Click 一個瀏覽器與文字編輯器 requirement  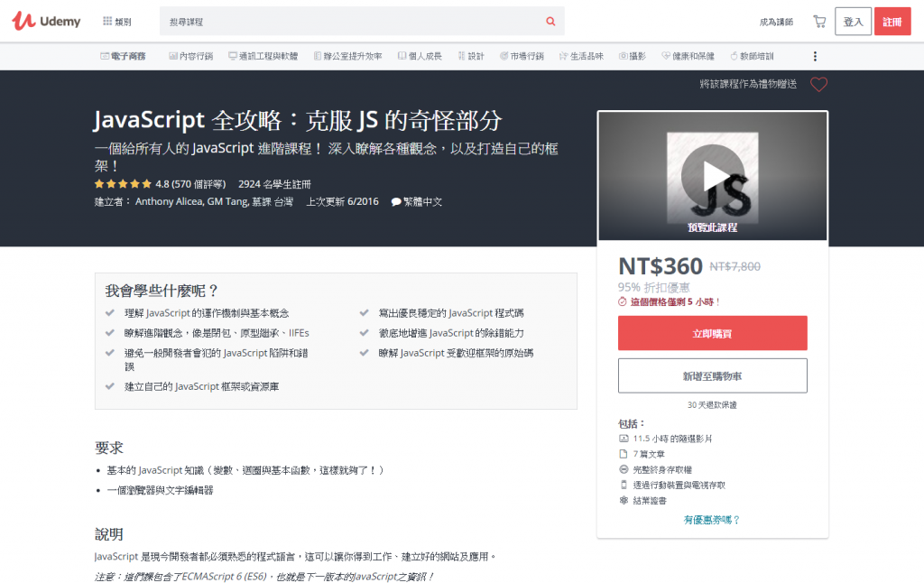point(160,490)
